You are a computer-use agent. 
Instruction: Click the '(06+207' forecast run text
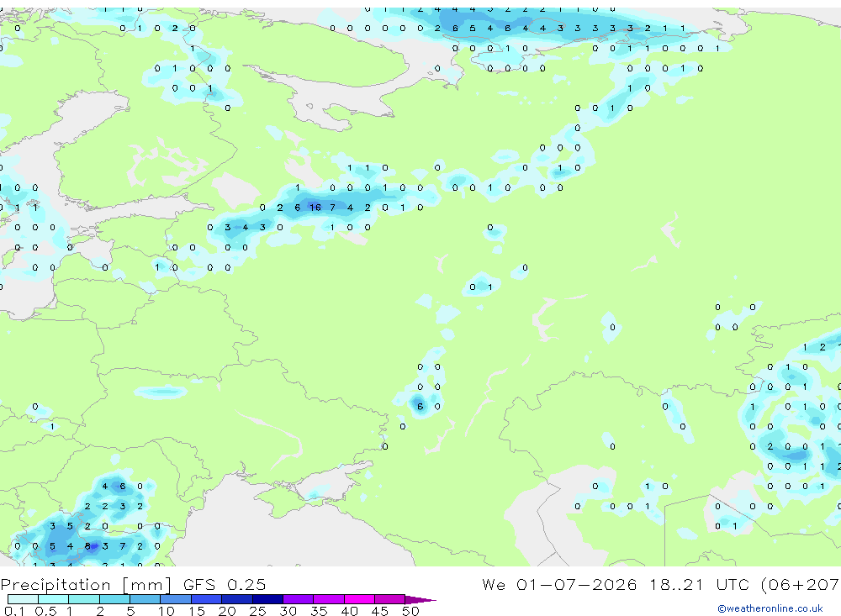pyautogui.click(x=801, y=585)
